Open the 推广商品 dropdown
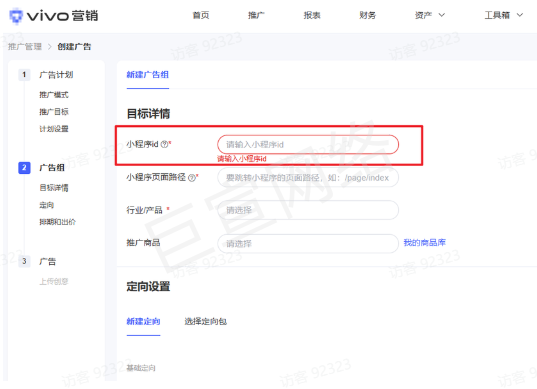Screen dimensions: 537x389 point(308,243)
